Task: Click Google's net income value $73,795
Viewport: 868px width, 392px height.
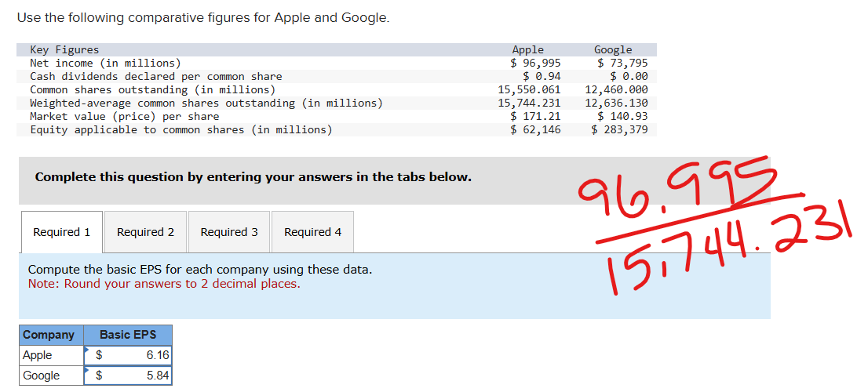Action: (x=622, y=63)
